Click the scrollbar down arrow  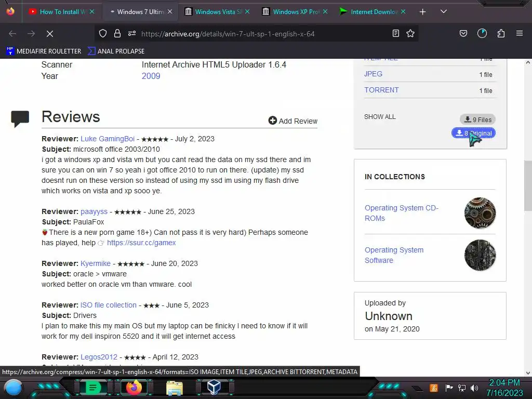[x=528, y=373]
